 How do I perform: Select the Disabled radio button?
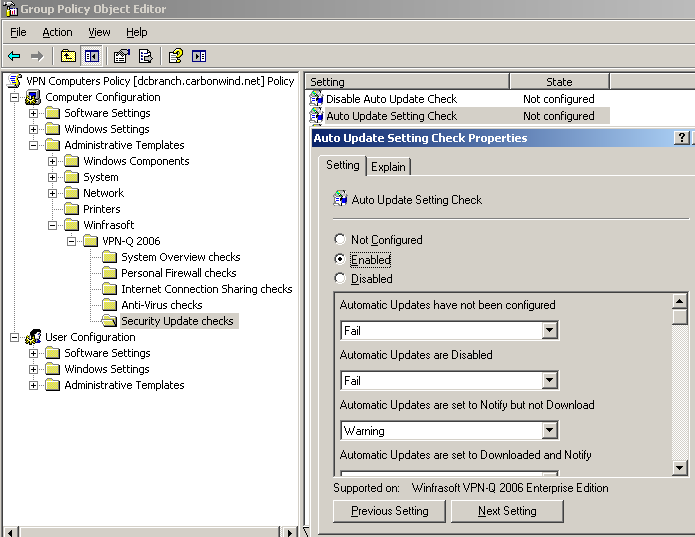[340, 278]
